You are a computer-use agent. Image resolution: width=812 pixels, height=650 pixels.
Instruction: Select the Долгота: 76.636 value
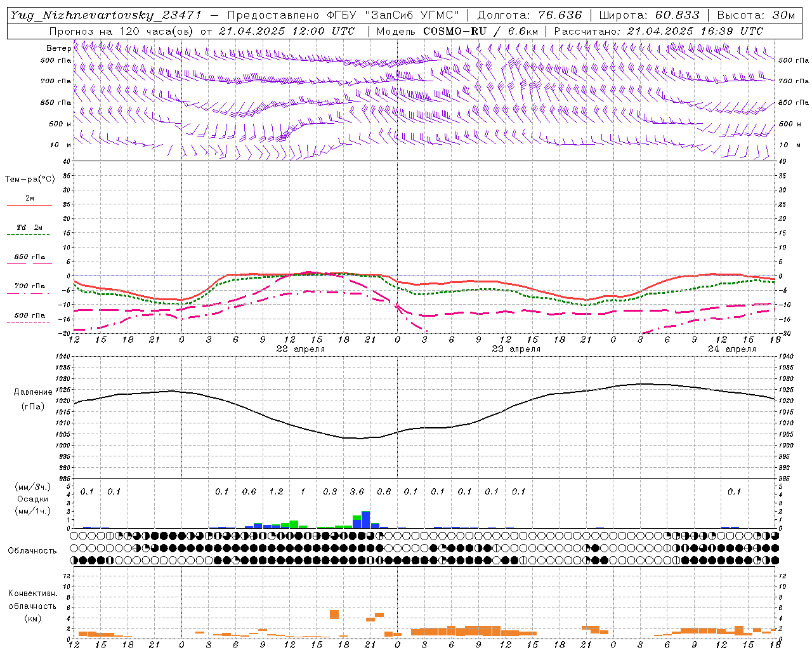[530, 15]
